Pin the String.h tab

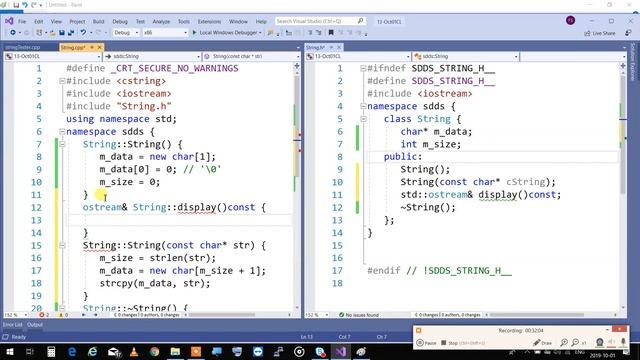tap(331, 47)
